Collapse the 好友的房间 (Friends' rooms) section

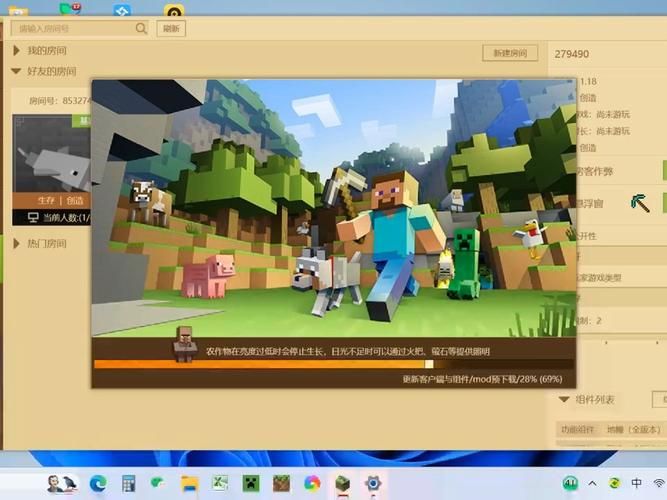(16, 71)
